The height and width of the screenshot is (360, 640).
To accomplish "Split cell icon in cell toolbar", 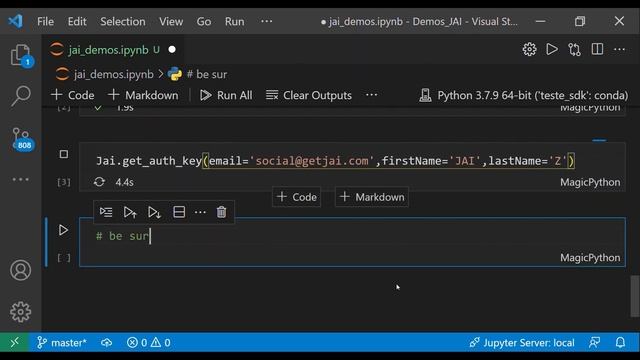I will click(x=179, y=212).
